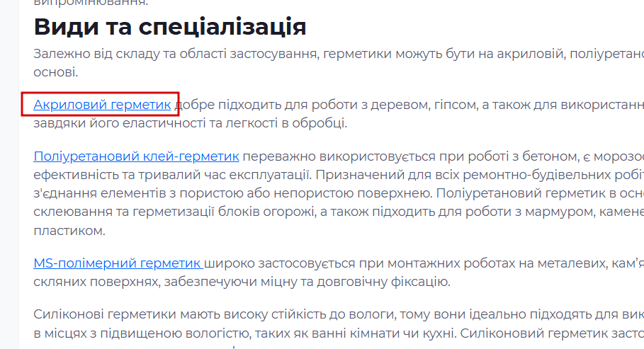The height and width of the screenshot is (349, 644).
Task: Click the Види та спеціалізація heading
Action: pos(170,27)
